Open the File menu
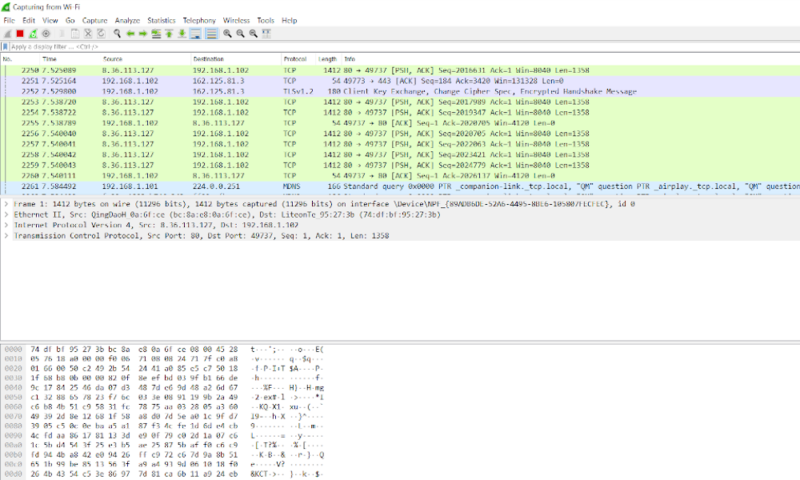Viewport: 800px width, 480px height. point(9,20)
